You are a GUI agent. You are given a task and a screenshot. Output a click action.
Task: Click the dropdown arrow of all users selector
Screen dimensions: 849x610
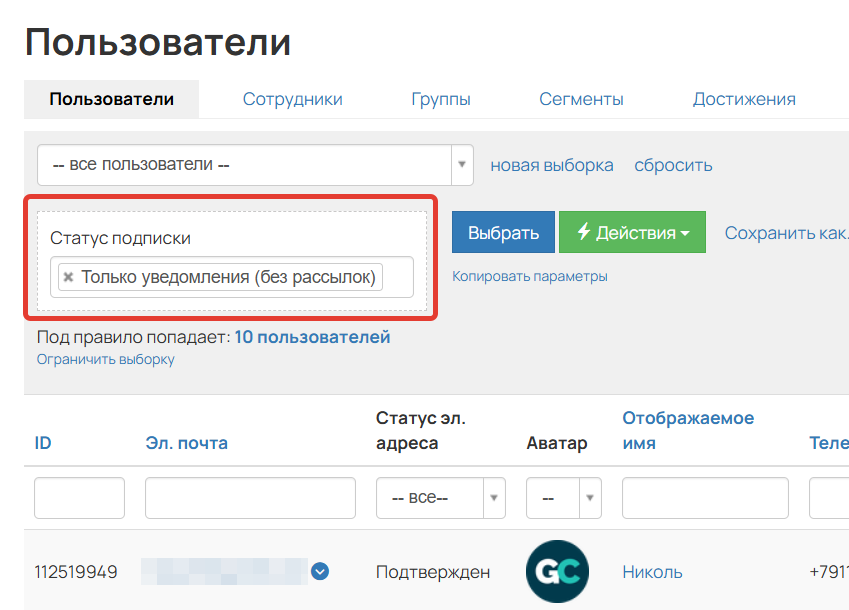pyautogui.click(x=462, y=164)
